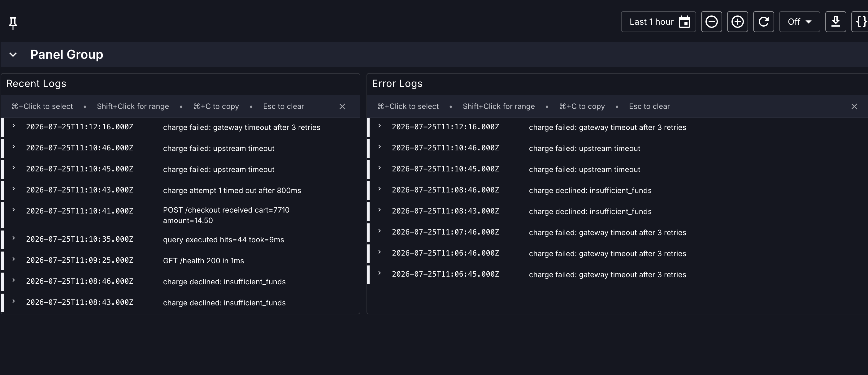Click 'POST /checkout received cart=7710' message

click(226, 215)
